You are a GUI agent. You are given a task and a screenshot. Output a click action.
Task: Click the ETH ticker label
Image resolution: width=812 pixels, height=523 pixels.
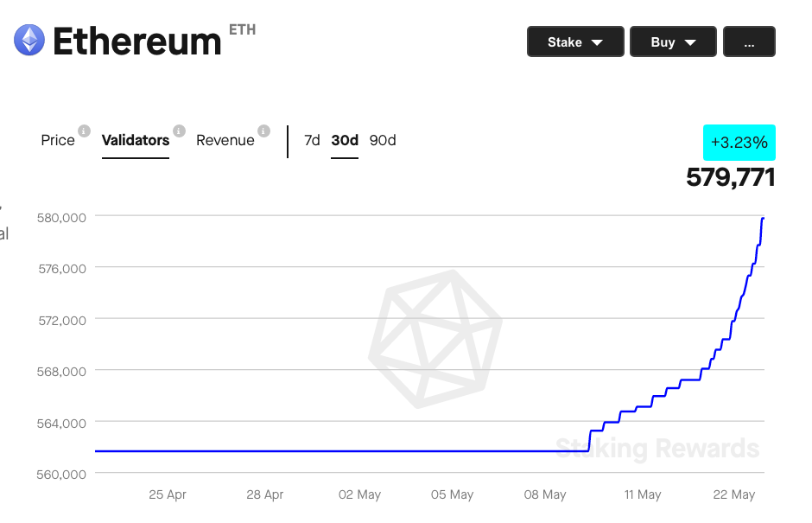point(242,30)
